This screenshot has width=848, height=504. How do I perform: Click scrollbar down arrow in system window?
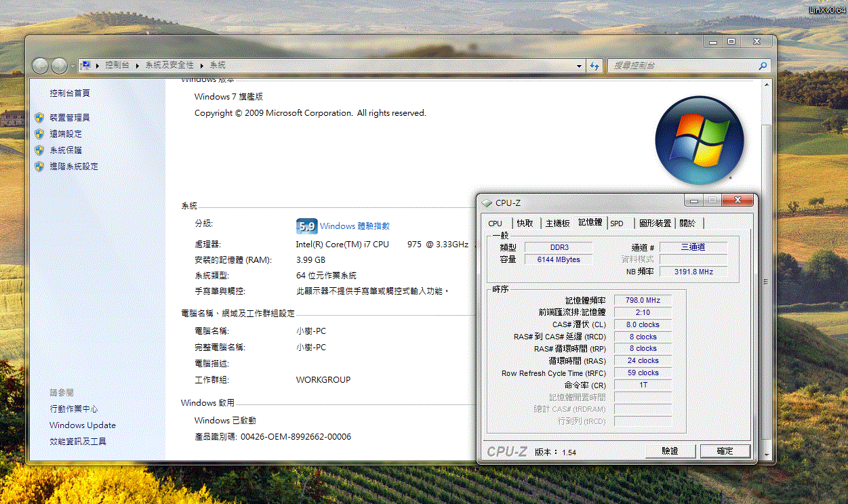[767, 454]
